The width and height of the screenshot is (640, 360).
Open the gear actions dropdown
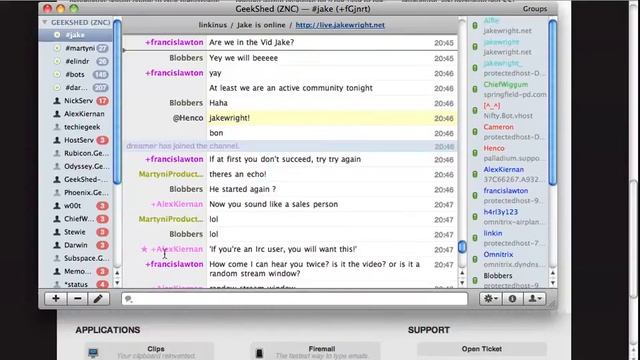(x=491, y=299)
